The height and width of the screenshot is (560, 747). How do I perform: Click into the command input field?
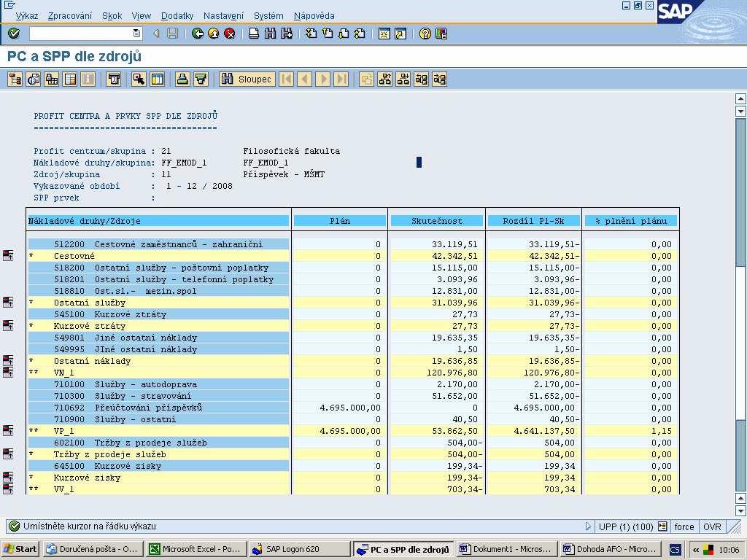(80, 34)
